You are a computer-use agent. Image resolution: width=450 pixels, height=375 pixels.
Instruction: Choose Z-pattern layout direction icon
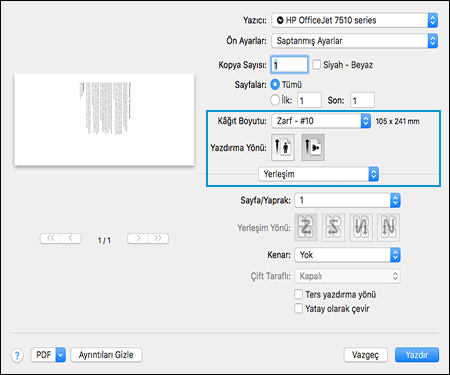point(306,228)
